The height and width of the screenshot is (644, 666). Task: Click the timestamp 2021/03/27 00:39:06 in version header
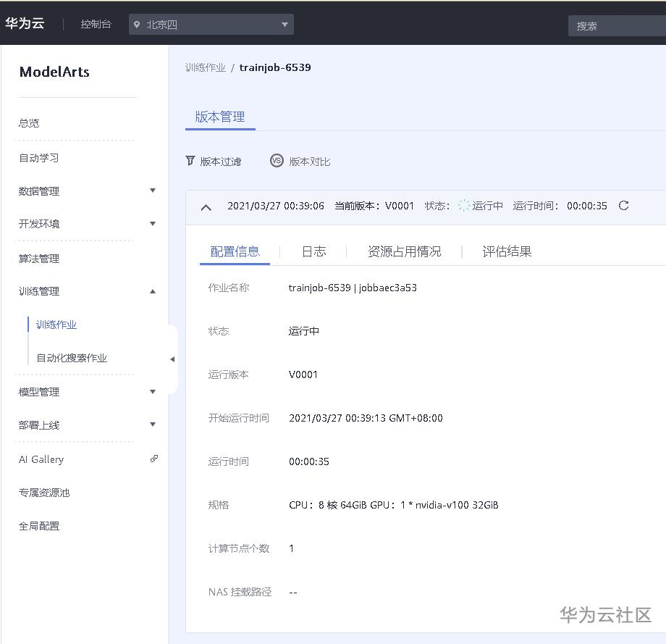coord(276,206)
